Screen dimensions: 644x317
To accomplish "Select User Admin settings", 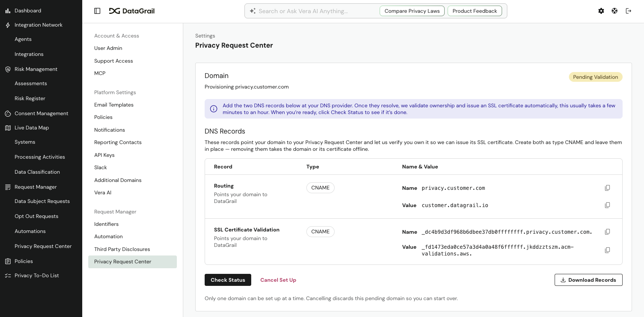I will click(x=108, y=48).
